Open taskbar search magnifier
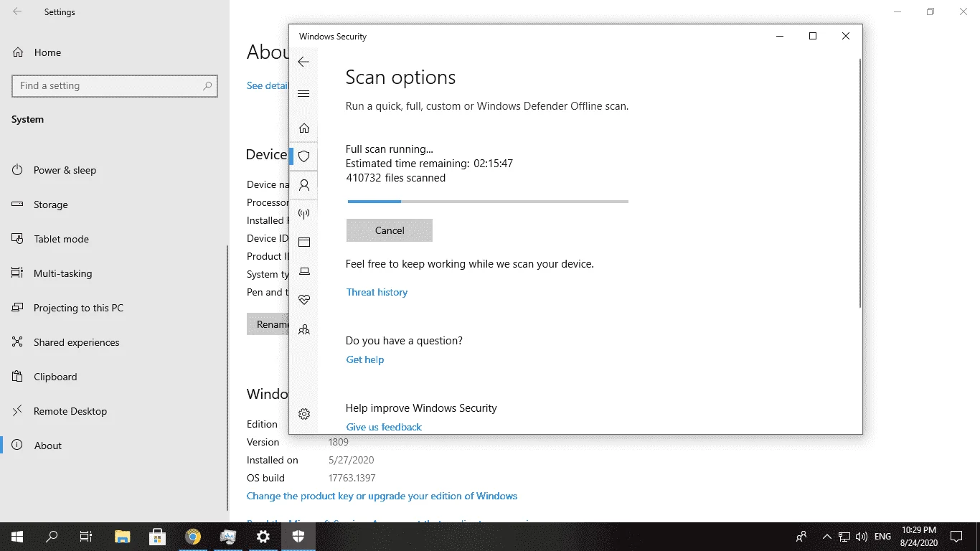This screenshot has height=551, width=980. tap(52, 537)
